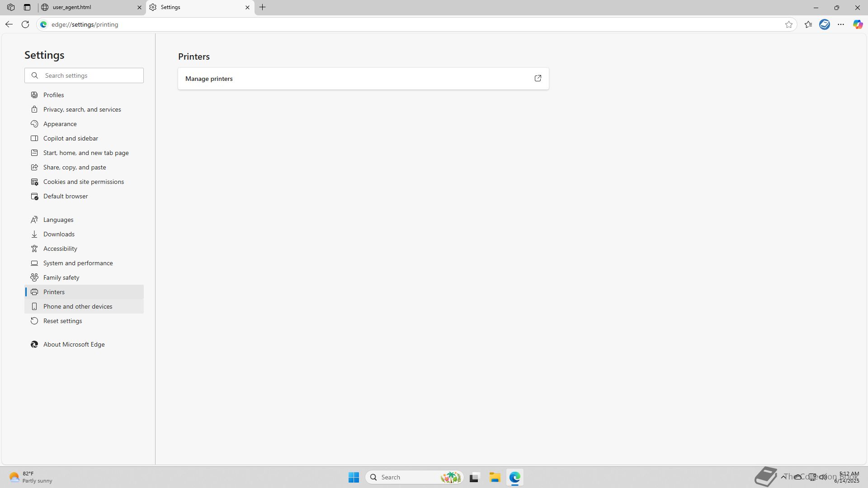This screenshot has height=488, width=868.
Task: Open a new tab with plus button
Action: [263, 7]
